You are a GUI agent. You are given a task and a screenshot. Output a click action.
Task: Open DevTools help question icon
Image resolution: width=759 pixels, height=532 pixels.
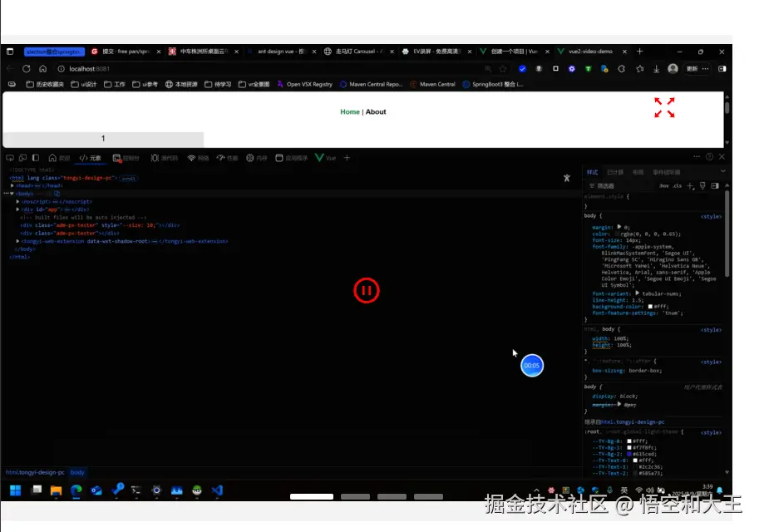pos(709,156)
